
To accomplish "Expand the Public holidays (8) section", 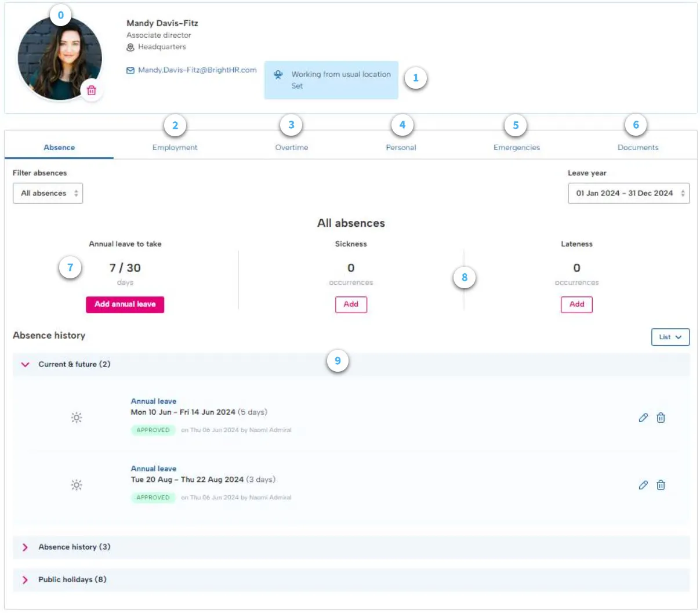I will [x=351, y=579].
